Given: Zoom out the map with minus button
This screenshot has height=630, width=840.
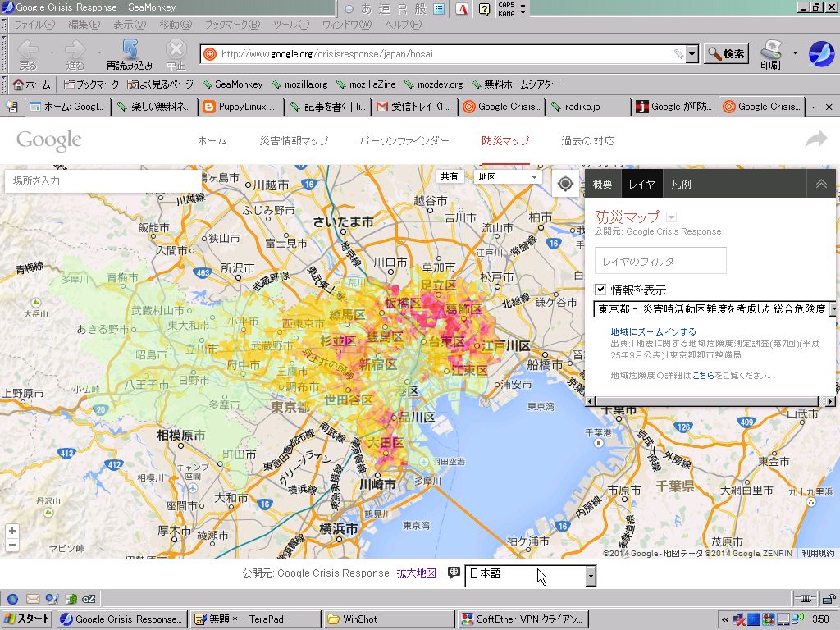Looking at the screenshot, I should pyautogui.click(x=12, y=546).
